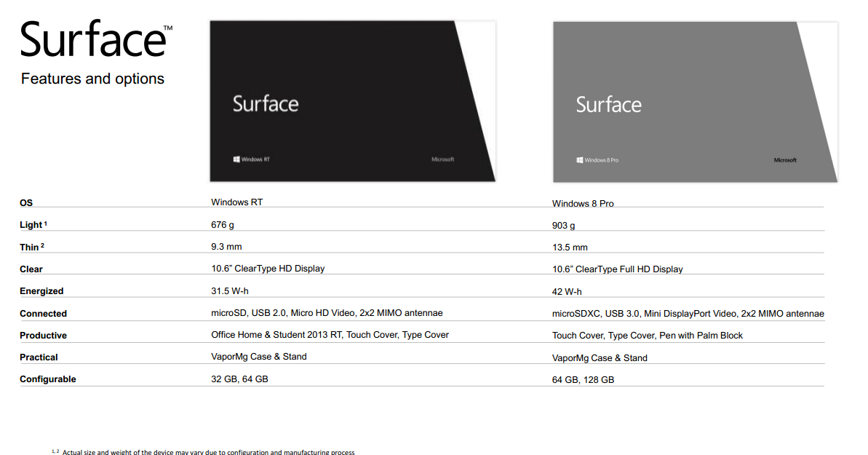Image resolution: width=868 pixels, height=455 pixels.
Task: Click the white Surface wordmark on the gray box
Action: [x=608, y=104]
